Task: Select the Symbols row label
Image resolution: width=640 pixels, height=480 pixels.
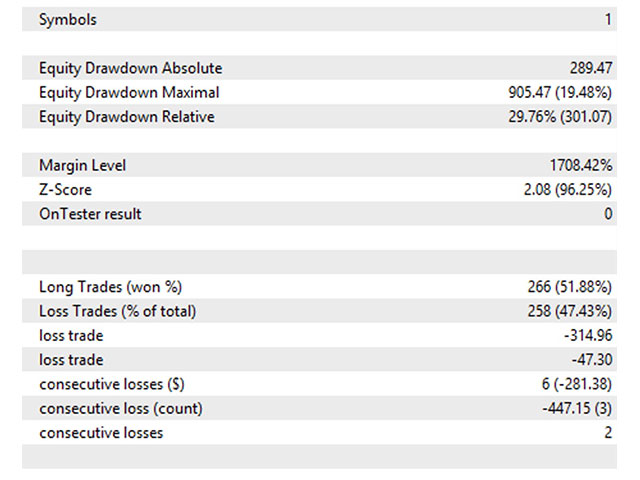Action: click(68, 19)
